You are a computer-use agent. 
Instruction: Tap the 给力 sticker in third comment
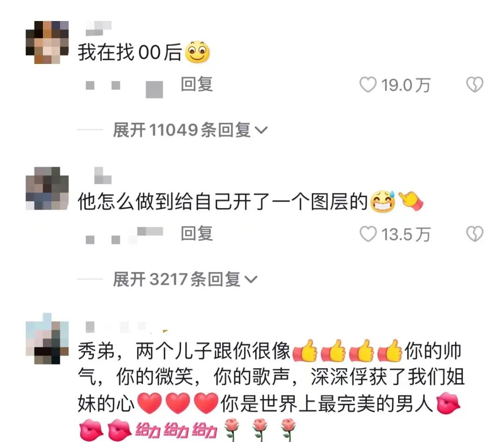point(176,430)
